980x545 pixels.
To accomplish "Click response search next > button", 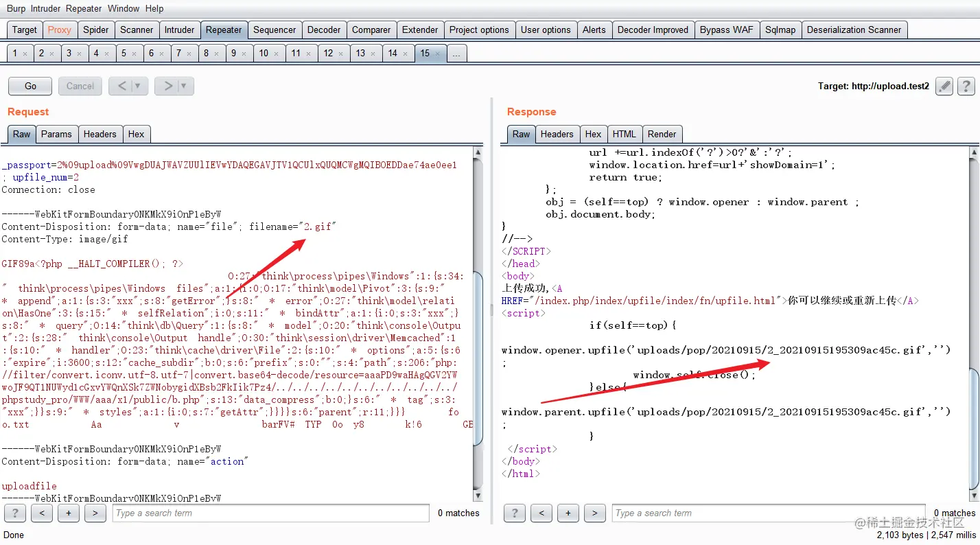I will (x=595, y=513).
